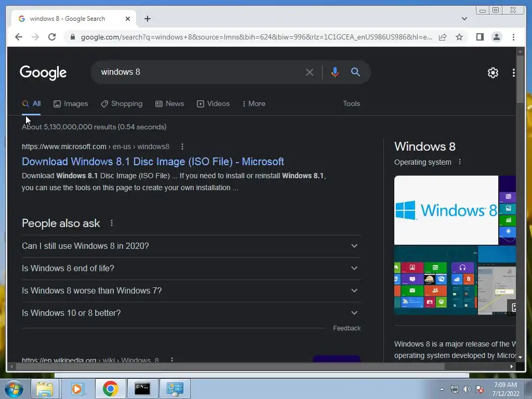This screenshot has width=532, height=399.
Task: Open the Chrome three-dot menu
Action: [x=513, y=37]
